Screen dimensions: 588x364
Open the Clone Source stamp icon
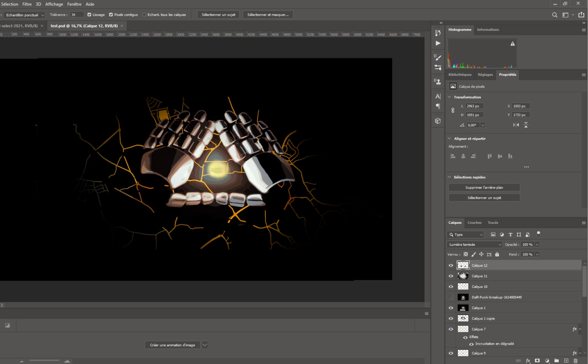438,81
